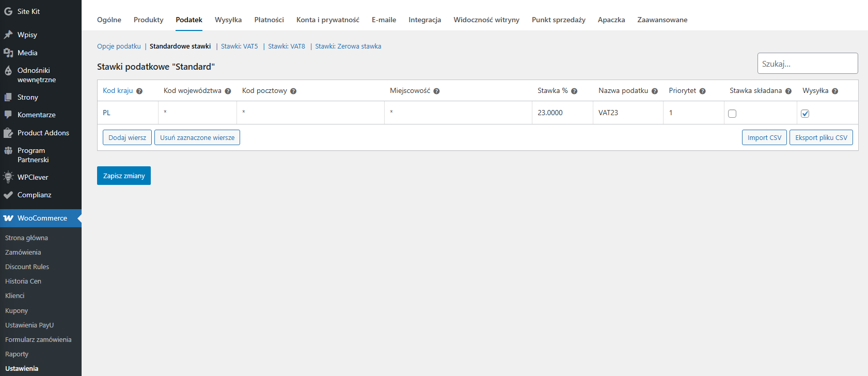Image resolution: width=868 pixels, height=376 pixels.
Task: Click the help icon beside Stawka %
Action: pyautogui.click(x=574, y=91)
